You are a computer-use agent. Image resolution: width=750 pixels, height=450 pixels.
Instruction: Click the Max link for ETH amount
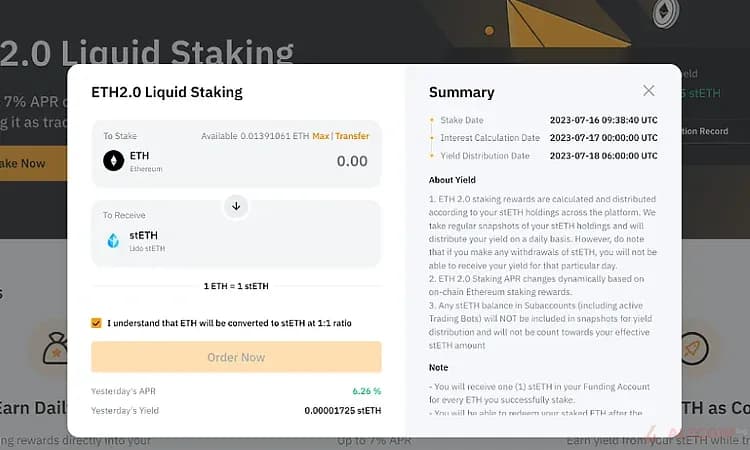(x=320, y=136)
